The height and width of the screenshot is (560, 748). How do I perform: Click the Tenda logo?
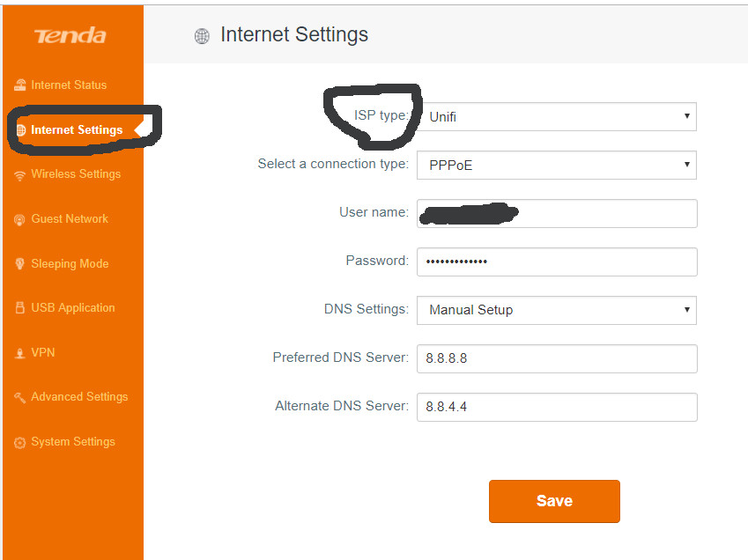(70, 36)
